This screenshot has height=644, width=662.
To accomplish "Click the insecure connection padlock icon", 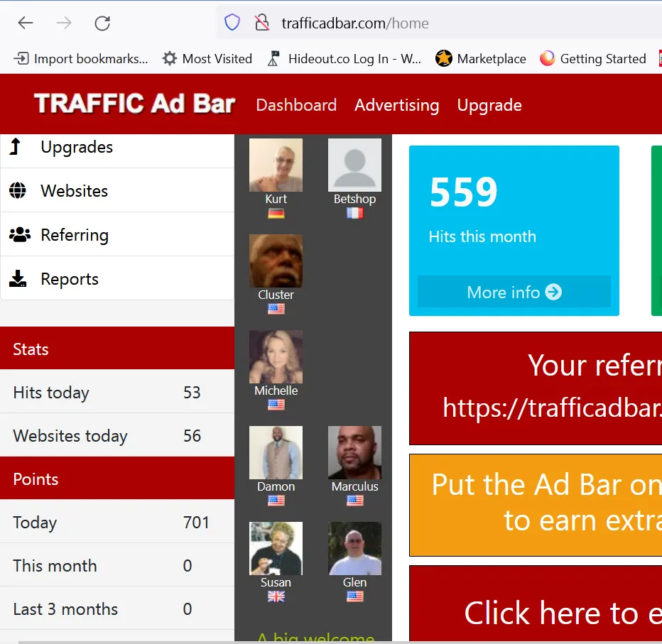I will click(262, 23).
